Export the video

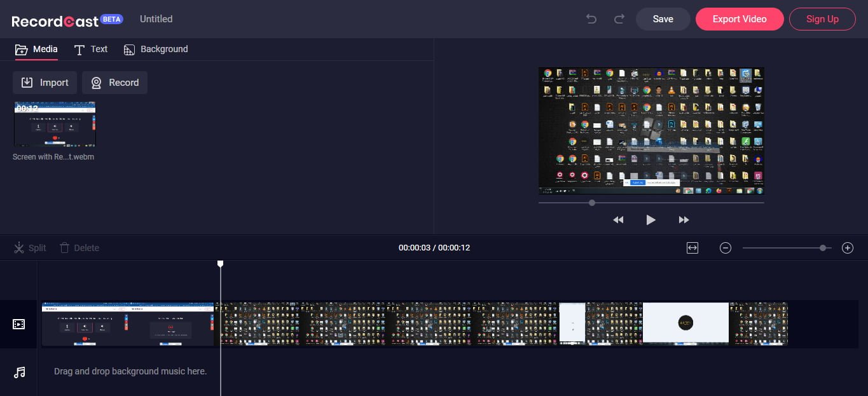tap(739, 19)
